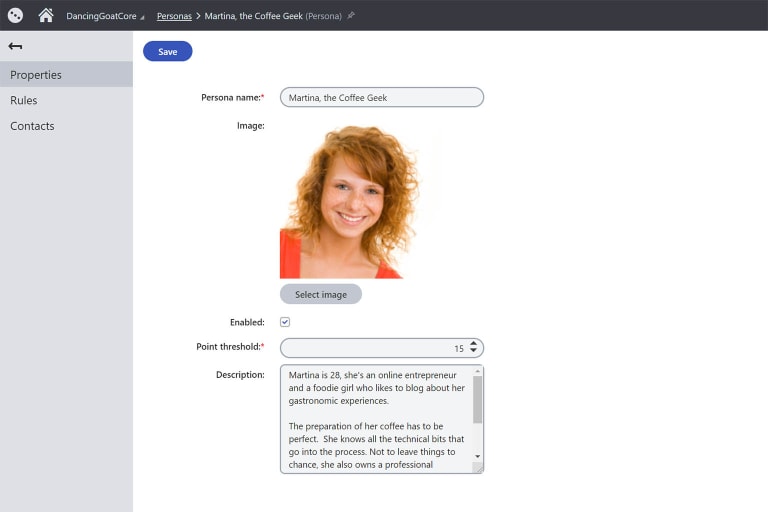This screenshot has height=512, width=768.
Task: Toggle the Enabled checkbox
Action: coord(285,322)
